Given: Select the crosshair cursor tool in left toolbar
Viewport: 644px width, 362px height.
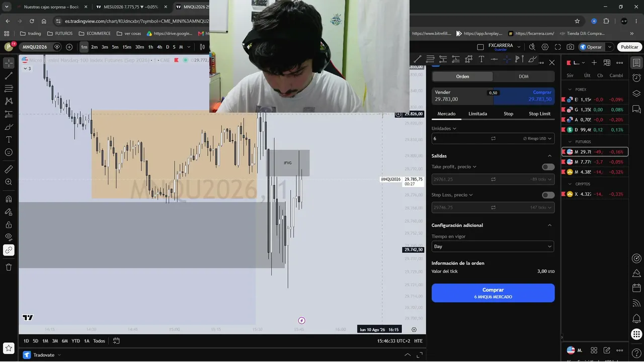Looking at the screenshot, I should (9, 63).
